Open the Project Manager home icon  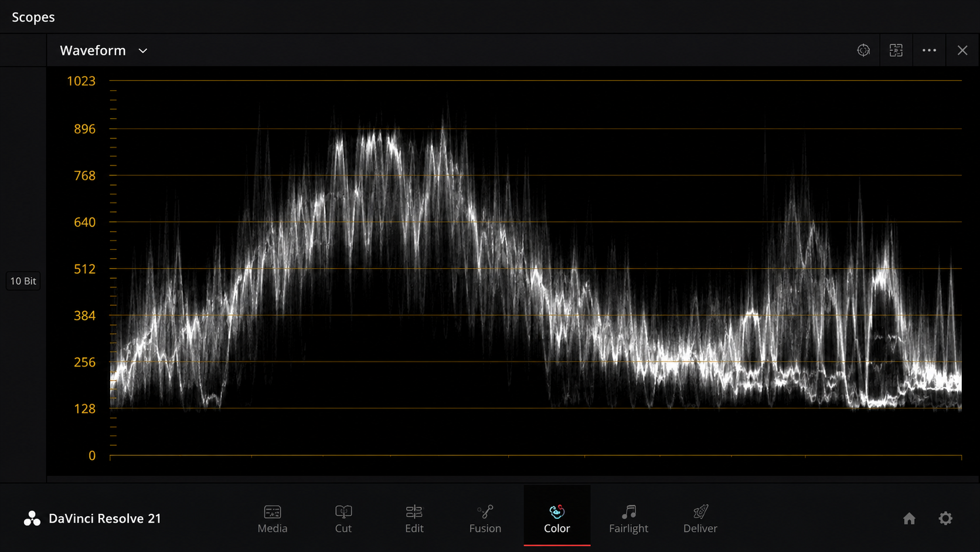[909, 519]
